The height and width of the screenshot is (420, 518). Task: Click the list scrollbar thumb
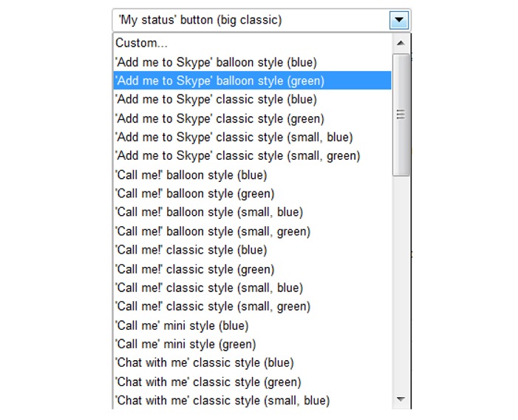pyautogui.click(x=401, y=115)
